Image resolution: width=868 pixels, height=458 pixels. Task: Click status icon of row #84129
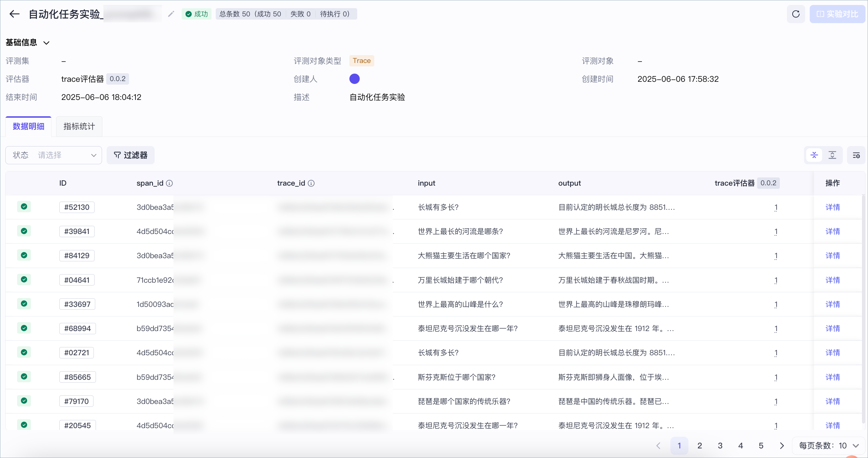pyautogui.click(x=24, y=255)
